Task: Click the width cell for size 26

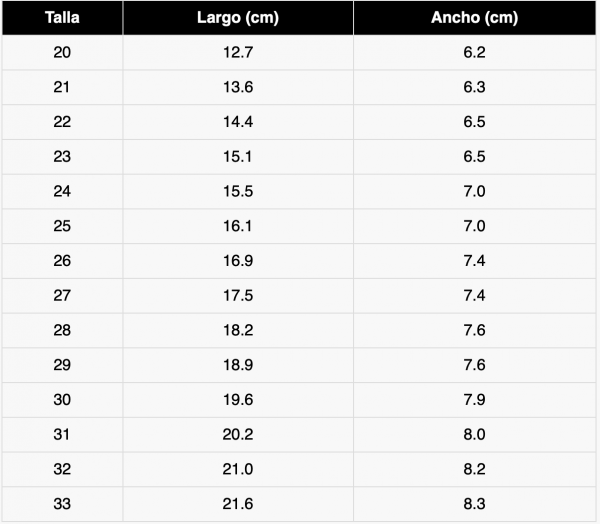Action: [x=475, y=261]
